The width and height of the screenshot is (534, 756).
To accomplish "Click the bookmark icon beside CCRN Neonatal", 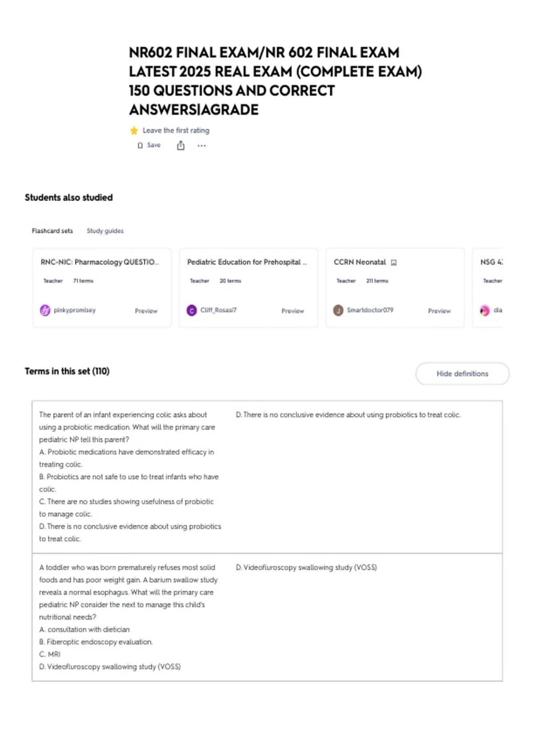I will [x=393, y=262].
